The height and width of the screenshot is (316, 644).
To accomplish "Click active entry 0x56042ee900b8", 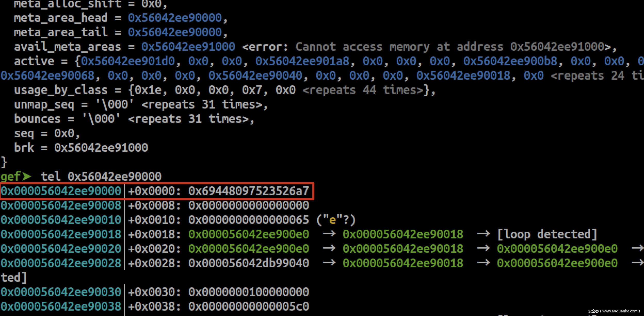I will point(510,61).
